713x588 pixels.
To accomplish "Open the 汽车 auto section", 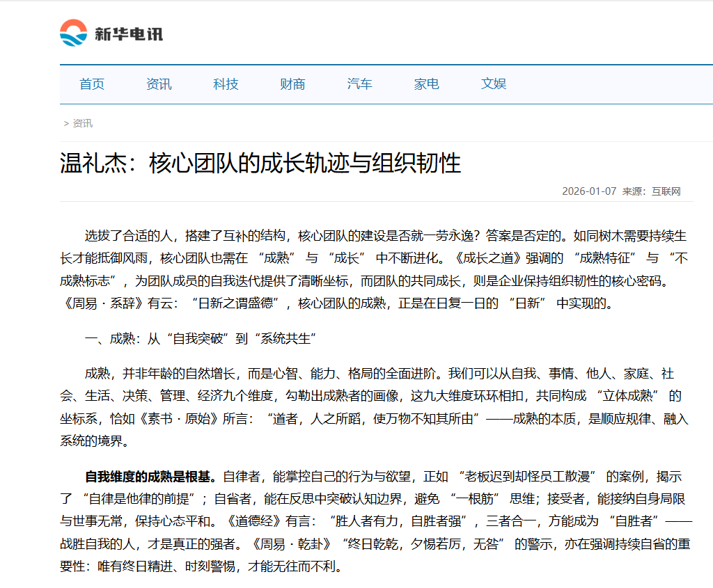I will point(359,84).
